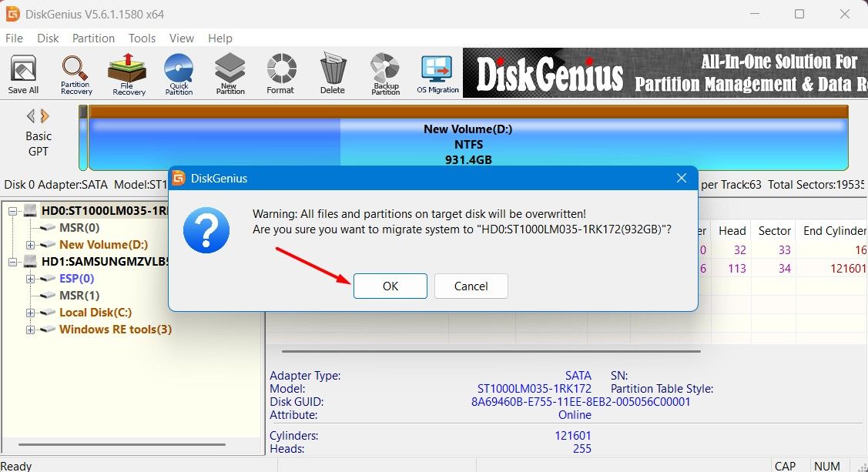
Task: Click the NUM status indicator
Action: tap(827, 466)
